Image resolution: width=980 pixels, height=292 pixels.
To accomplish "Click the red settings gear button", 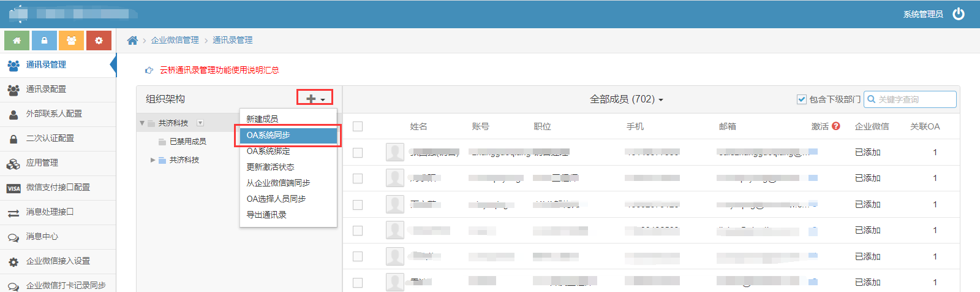I will [99, 40].
